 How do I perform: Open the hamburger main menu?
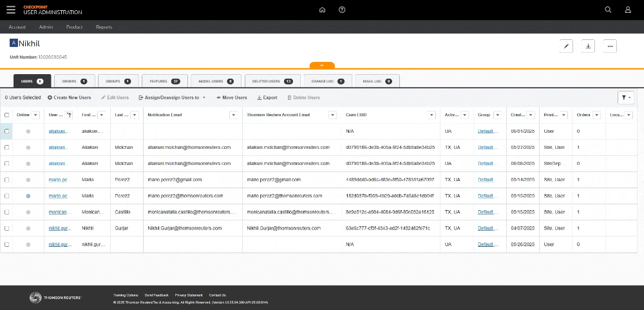click(11, 10)
